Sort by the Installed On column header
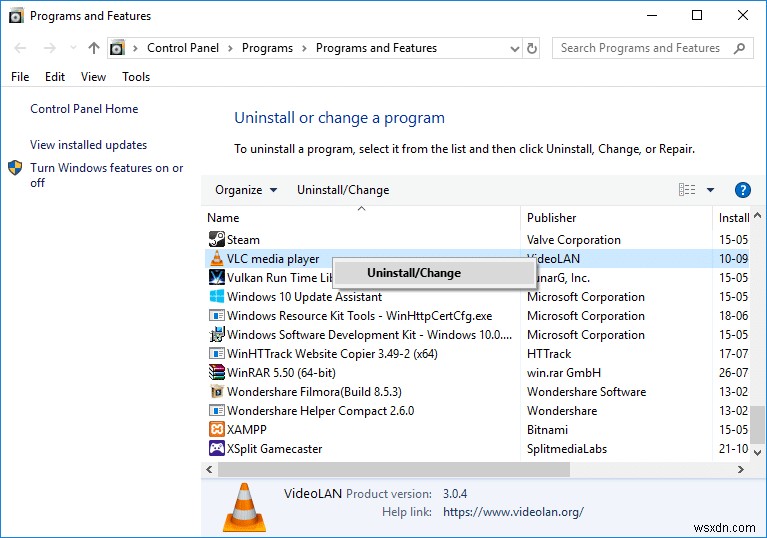 point(732,218)
